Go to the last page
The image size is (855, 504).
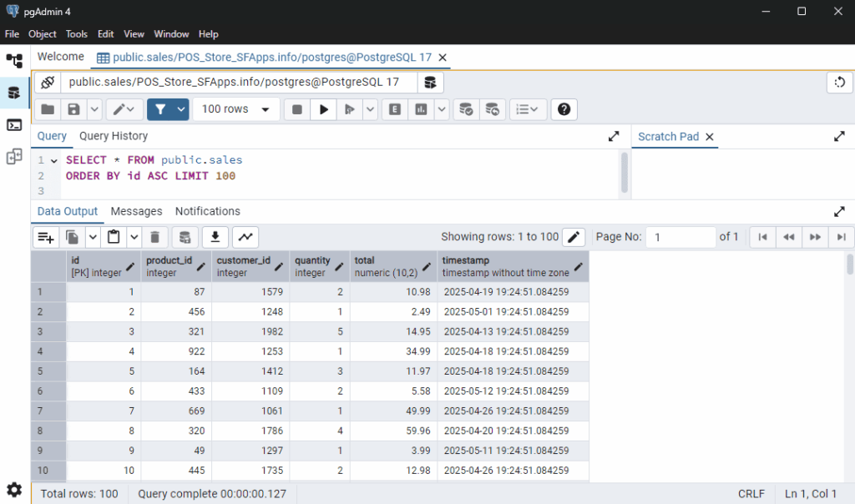click(841, 237)
